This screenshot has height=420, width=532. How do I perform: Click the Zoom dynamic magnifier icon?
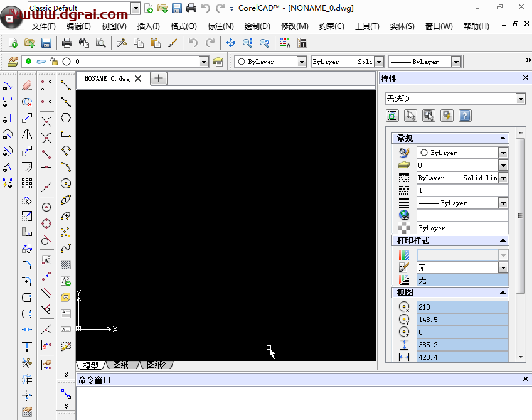(x=248, y=43)
